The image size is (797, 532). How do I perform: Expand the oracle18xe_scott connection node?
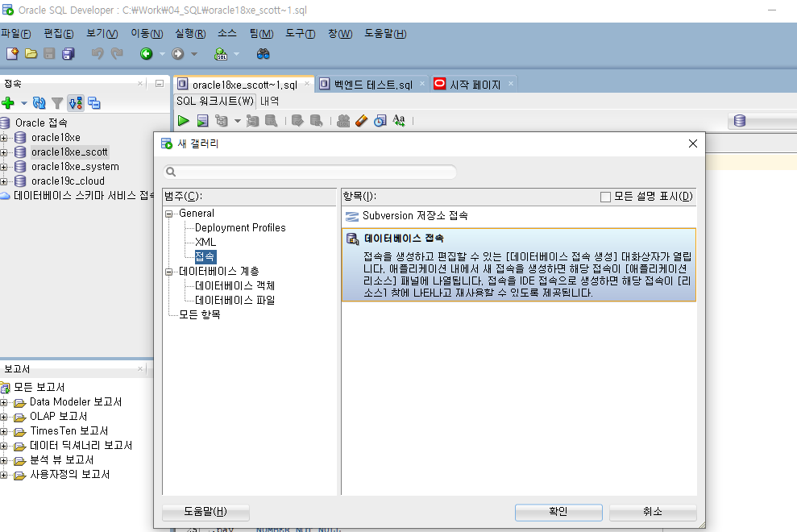[3, 152]
